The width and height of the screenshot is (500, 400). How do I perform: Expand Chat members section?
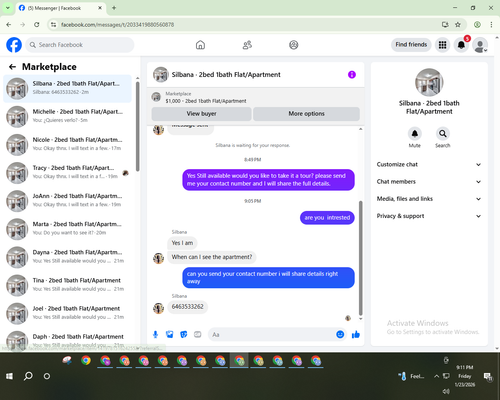429,182
